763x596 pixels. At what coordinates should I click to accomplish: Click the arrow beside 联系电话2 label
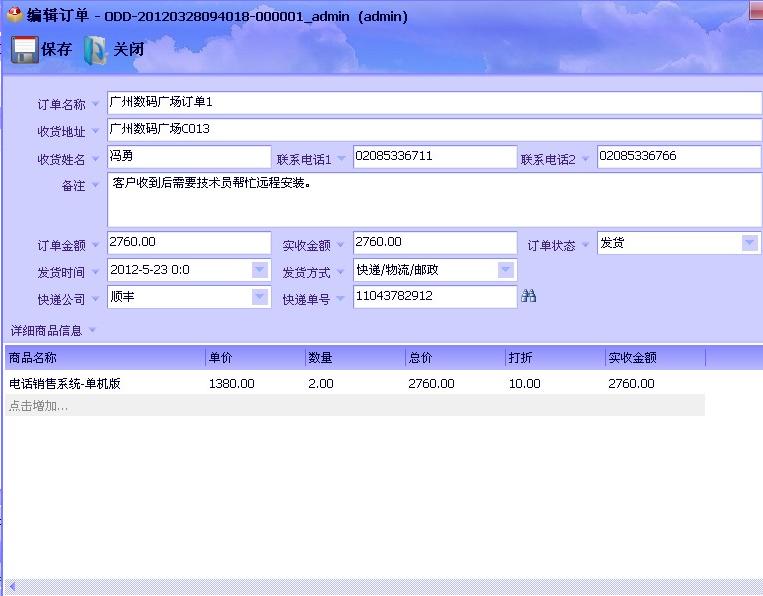[x=585, y=158]
